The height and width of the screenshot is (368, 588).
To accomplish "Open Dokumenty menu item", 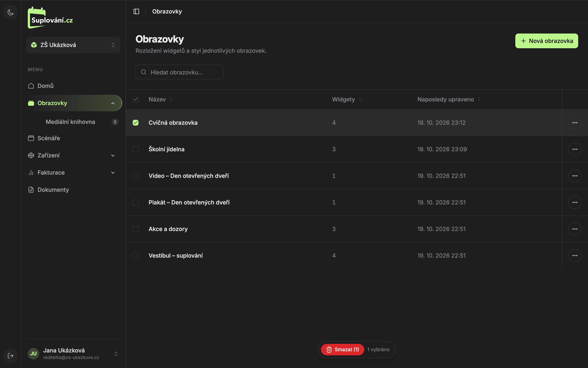I will coord(73,190).
